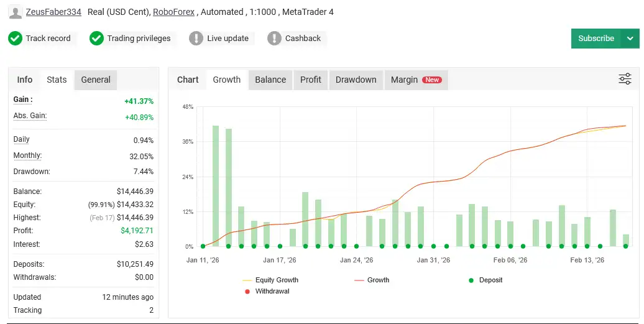Expand the Subscribe dropdown arrow
The height and width of the screenshot is (324, 644).
click(630, 39)
